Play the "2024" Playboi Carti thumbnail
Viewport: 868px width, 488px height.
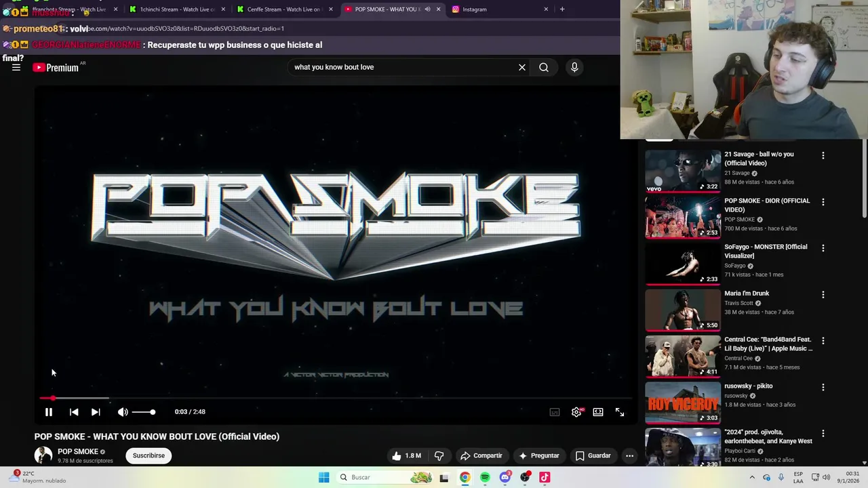(683, 447)
